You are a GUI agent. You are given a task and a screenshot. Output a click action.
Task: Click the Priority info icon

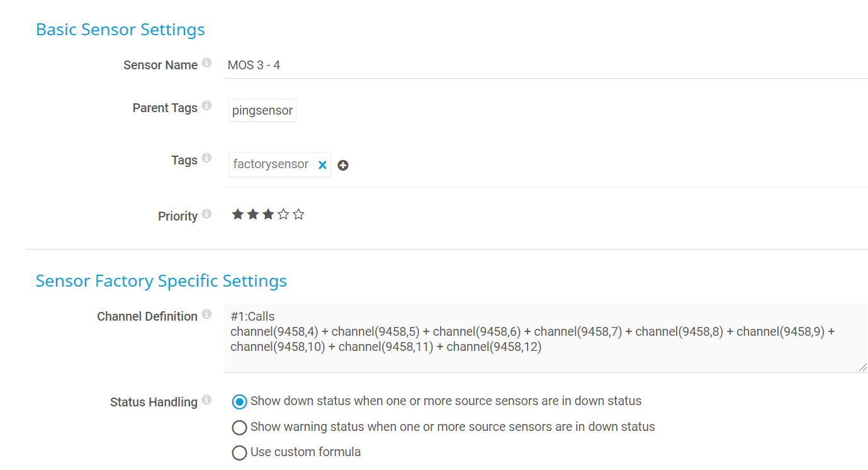[x=206, y=214]
